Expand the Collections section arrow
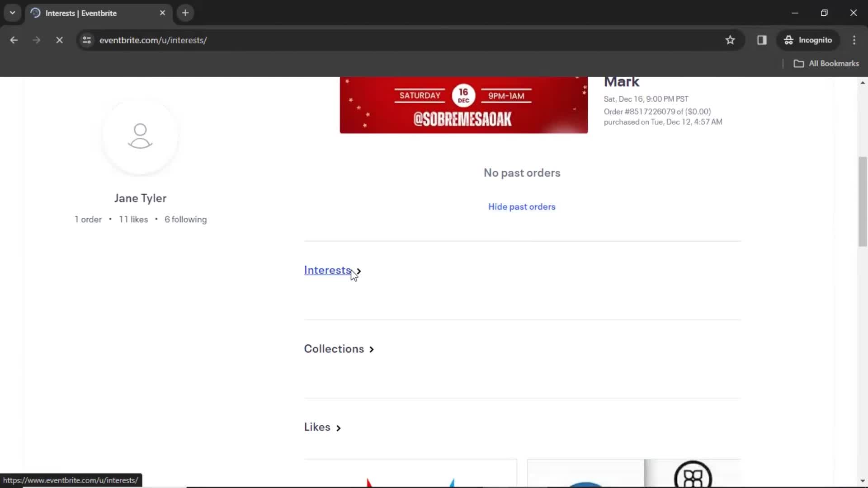868x488 pixels. coord(372,348)
